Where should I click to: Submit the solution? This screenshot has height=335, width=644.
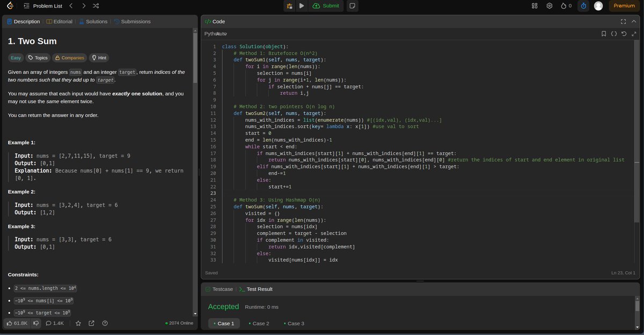pos(325,6)
